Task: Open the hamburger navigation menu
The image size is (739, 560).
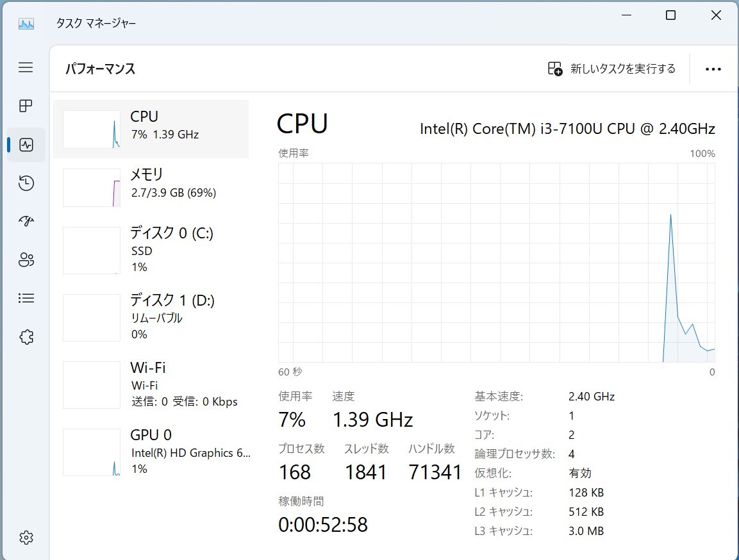Action: pyautogui.click(x=26, y=67)
